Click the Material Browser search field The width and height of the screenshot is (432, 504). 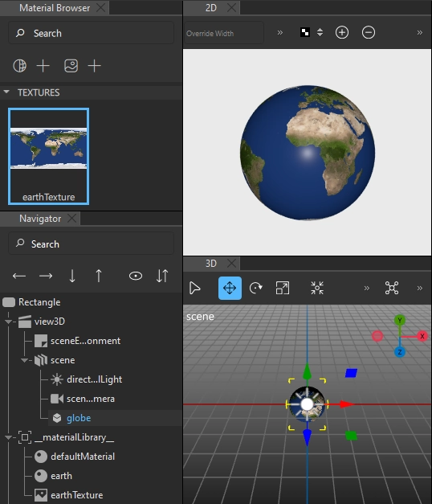point(91,33)
